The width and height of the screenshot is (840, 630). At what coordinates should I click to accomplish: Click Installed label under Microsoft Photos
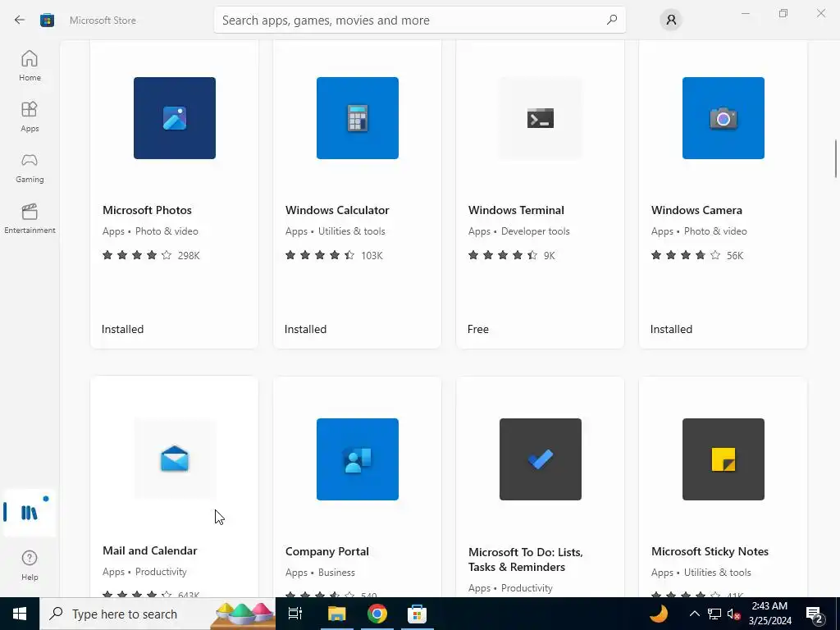123,329
